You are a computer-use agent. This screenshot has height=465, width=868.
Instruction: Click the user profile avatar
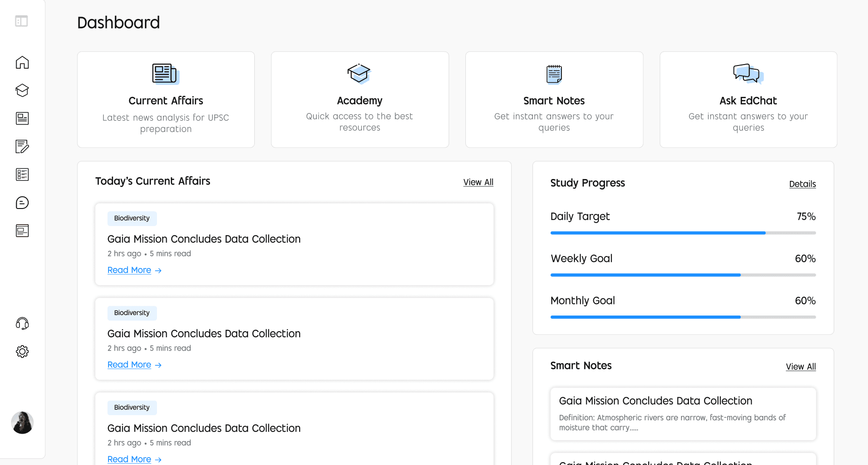coord(22,423)
